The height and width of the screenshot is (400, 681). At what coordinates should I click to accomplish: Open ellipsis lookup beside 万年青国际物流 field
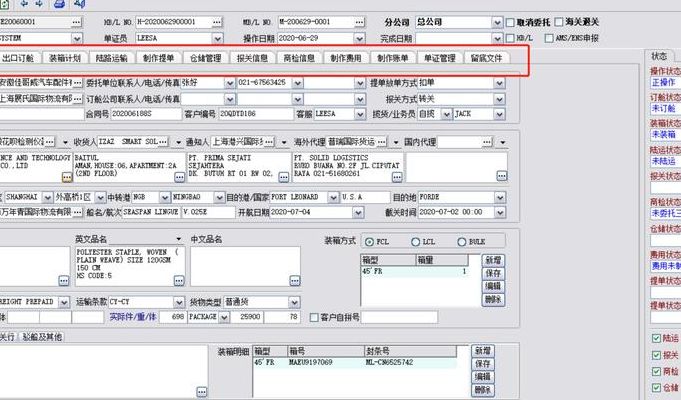click(77, 212)
